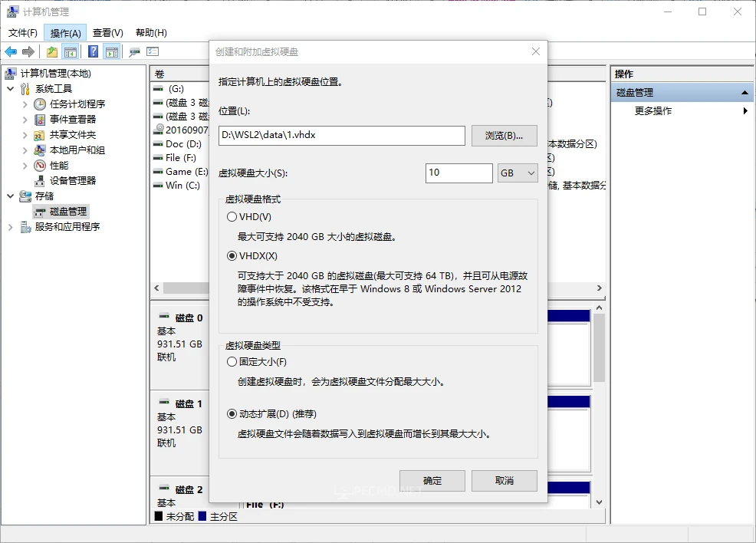Viewport: 756px width, 543px height.
Task: Click the blue Back arrow in toolbar
Action: tap(11, 51)
